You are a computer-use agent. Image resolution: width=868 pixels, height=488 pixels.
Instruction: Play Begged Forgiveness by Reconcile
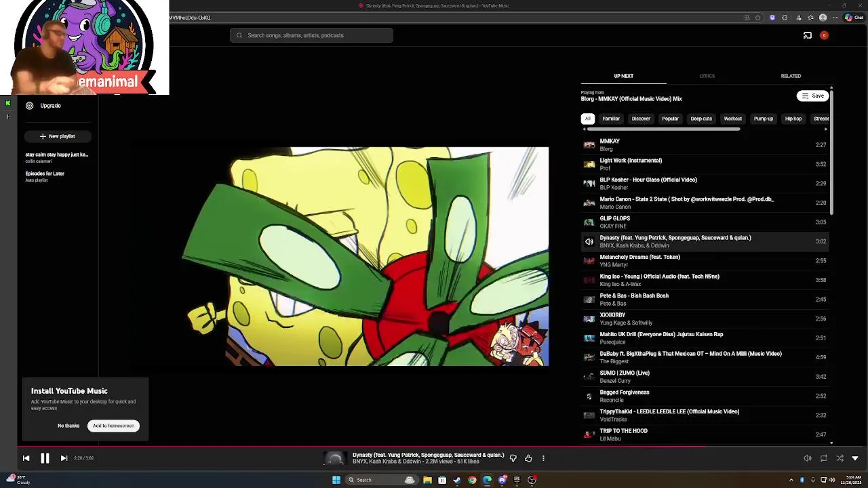point(705,396)
